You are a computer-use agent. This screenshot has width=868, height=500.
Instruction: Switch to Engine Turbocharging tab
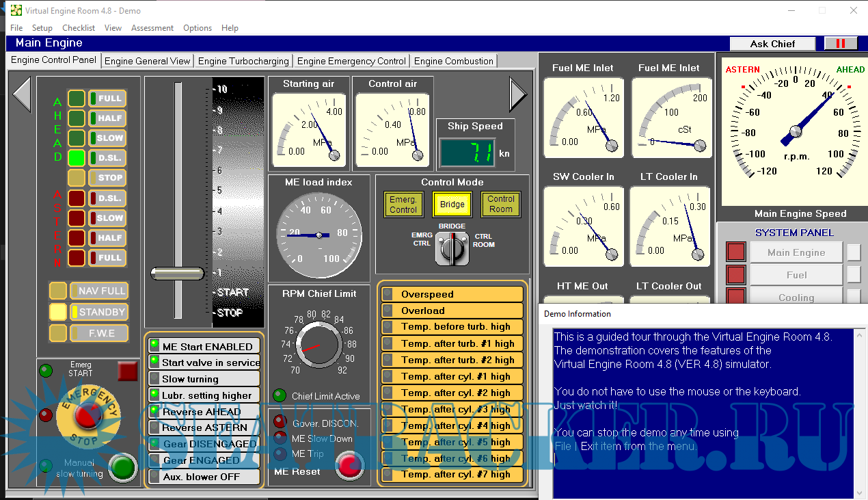coord(243,61)
